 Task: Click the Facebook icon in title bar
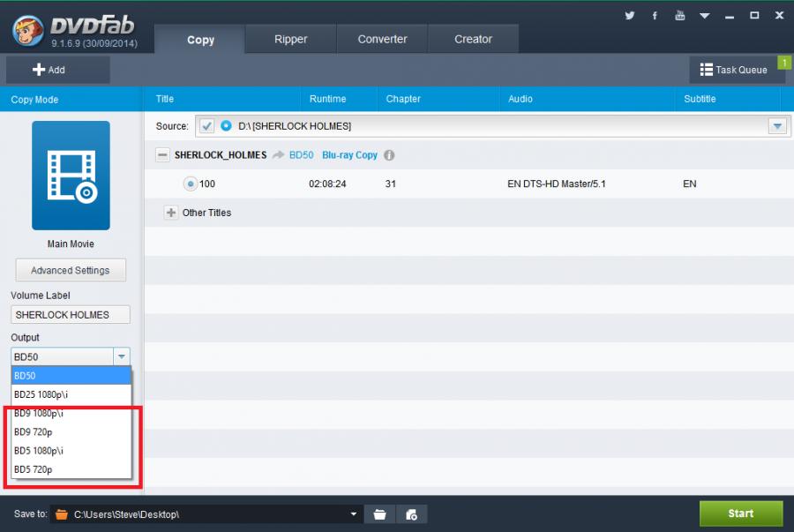(x=655, y=16)
